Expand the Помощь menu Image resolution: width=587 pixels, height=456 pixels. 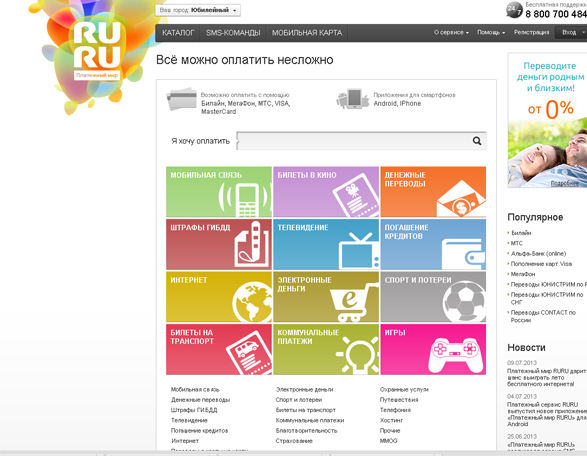491,33
